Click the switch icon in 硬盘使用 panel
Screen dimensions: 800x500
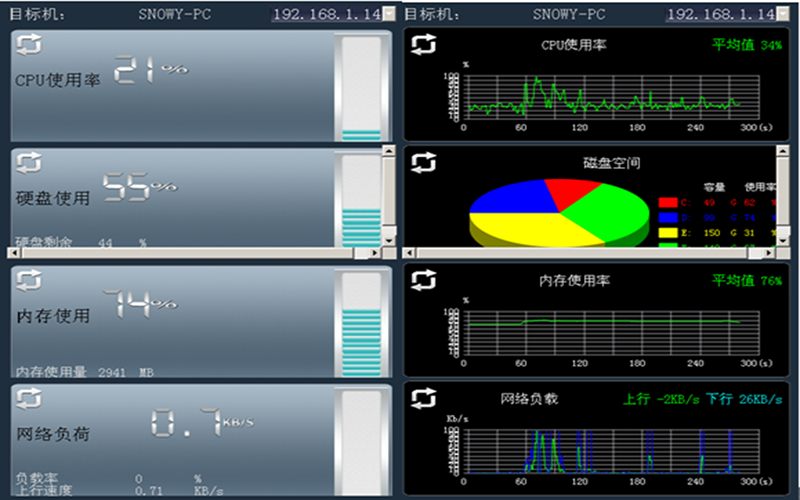click(x=29, y=163)
